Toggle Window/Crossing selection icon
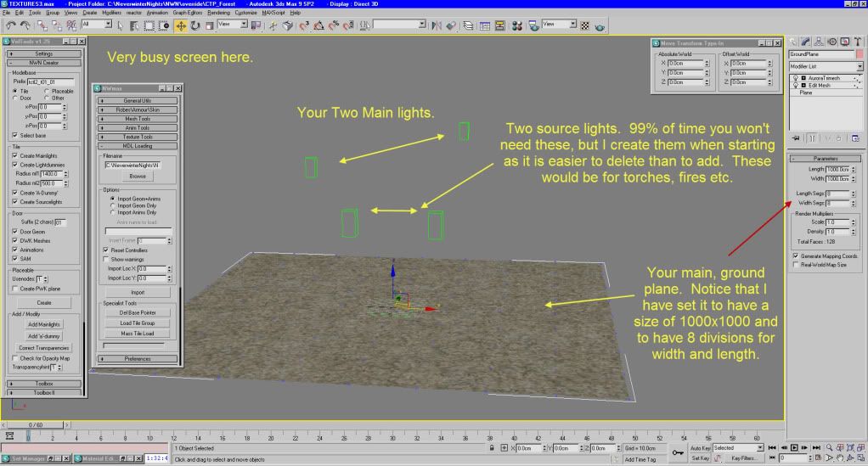The height and width of the screenshot is (466, 868). pos(164,25)
